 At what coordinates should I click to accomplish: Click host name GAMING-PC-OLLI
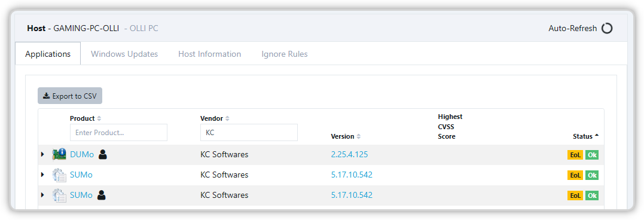[x=86, y=28]
